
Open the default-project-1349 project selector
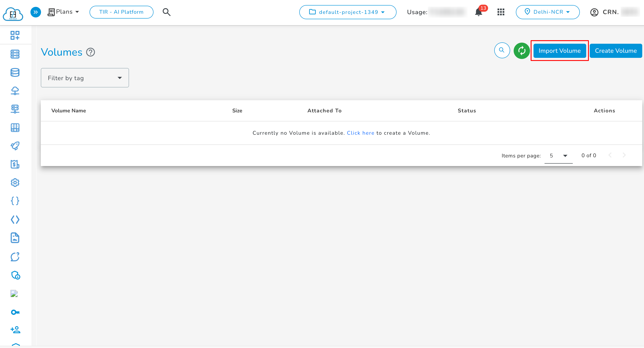click(348, 12)
